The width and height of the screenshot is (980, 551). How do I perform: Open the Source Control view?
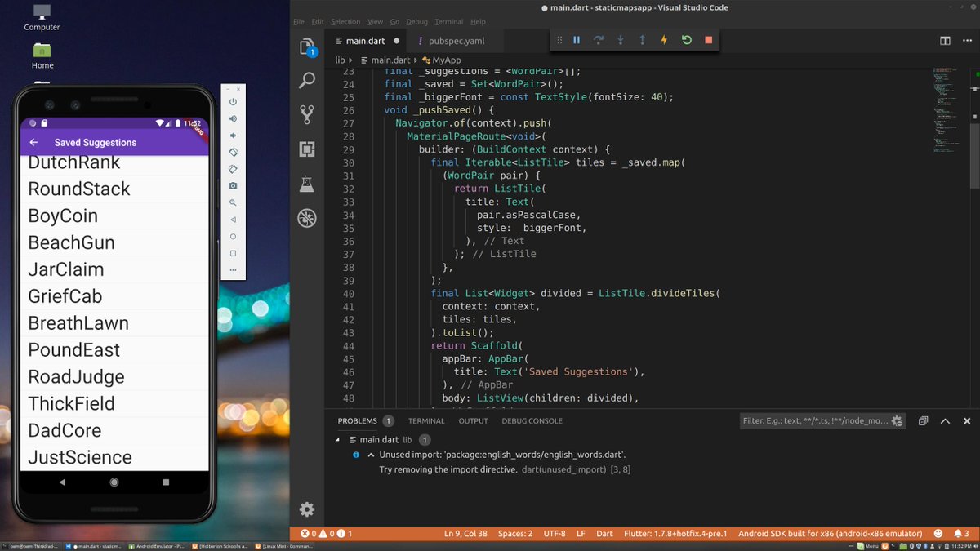307,115
